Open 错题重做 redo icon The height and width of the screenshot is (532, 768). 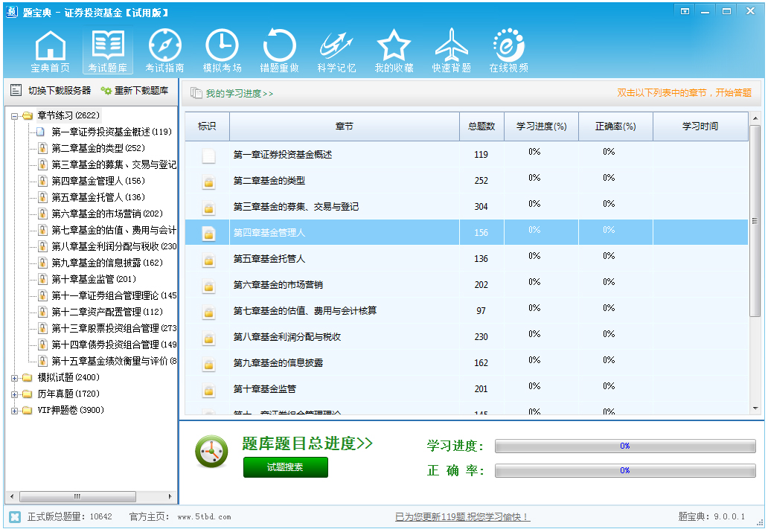point(280,51)
